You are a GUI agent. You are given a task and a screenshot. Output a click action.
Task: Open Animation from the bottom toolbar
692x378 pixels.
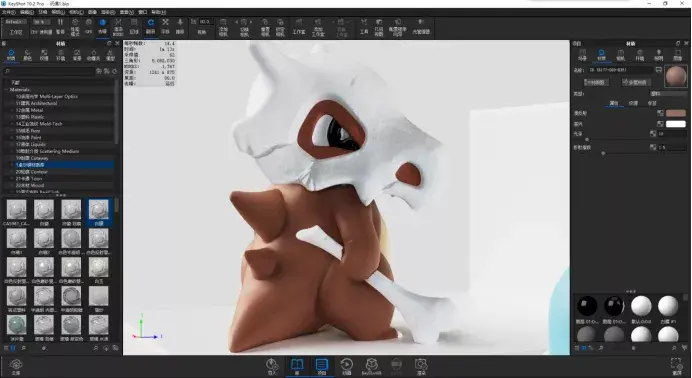point(346,367)
